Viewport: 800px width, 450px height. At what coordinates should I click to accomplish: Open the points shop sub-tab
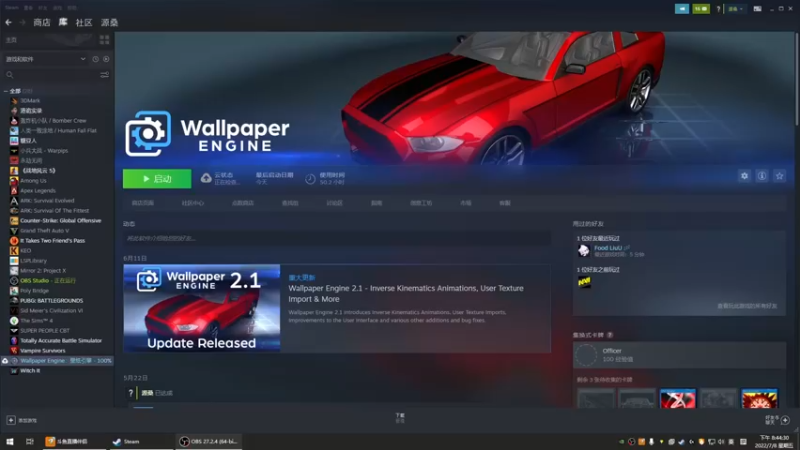[243, 203]
